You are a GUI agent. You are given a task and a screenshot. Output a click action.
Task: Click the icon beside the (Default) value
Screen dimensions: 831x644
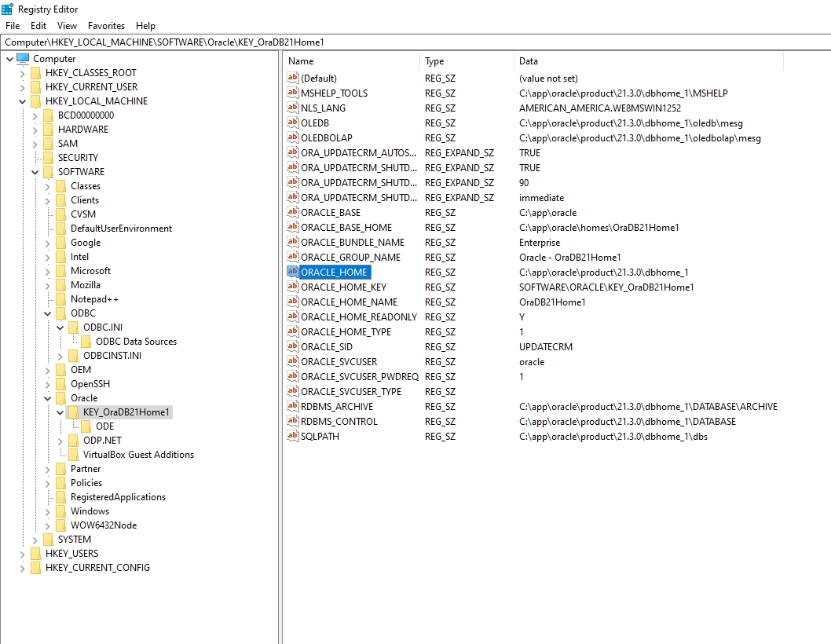pos(293,79)
